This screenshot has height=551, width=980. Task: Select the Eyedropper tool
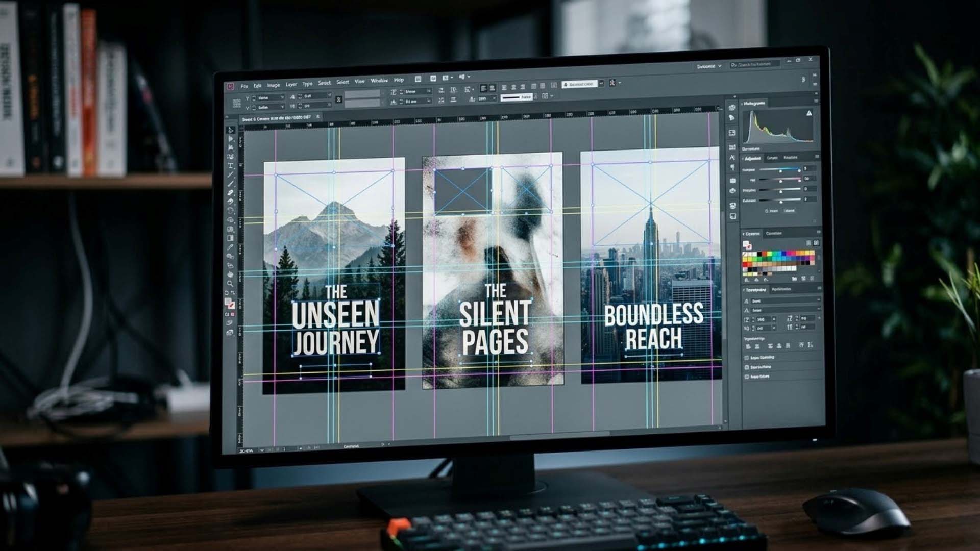[230, 247]
